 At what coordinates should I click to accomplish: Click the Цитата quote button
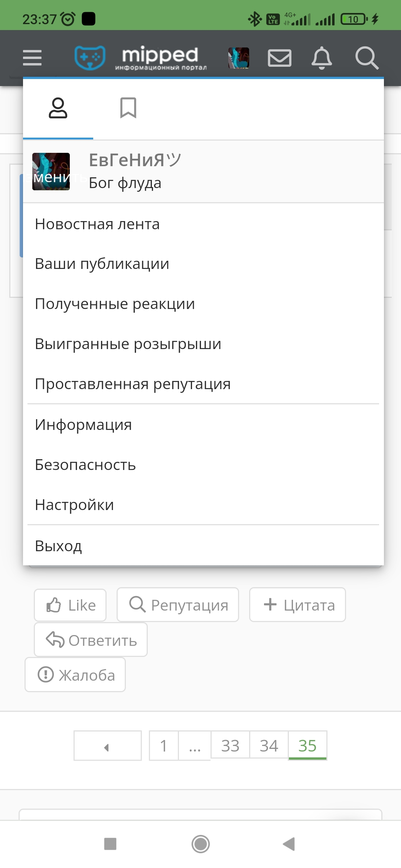click(x=297, y=605)
